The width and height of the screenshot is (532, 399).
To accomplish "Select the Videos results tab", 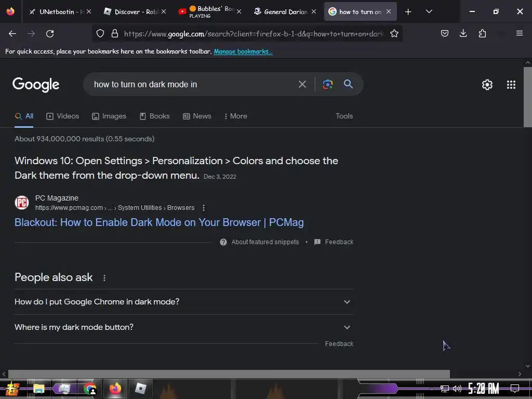I will click(62, 116).
